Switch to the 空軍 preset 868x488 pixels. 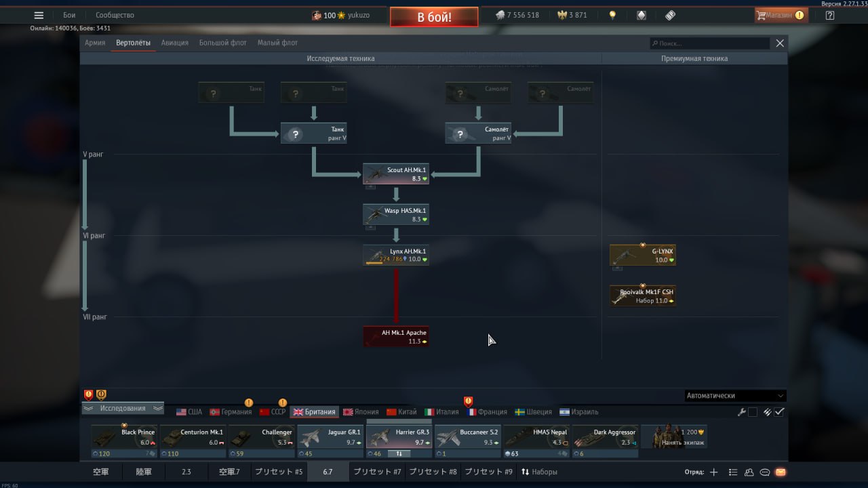click(101, 472)
